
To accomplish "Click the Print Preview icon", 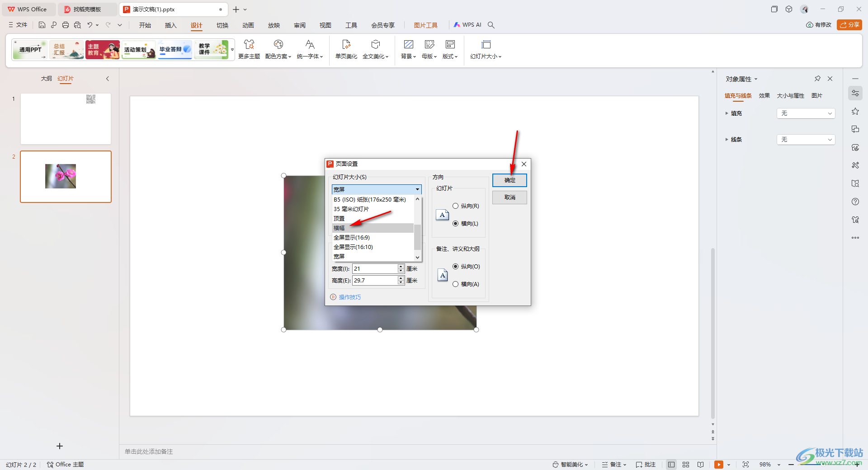I will click(x=77, y=25).
